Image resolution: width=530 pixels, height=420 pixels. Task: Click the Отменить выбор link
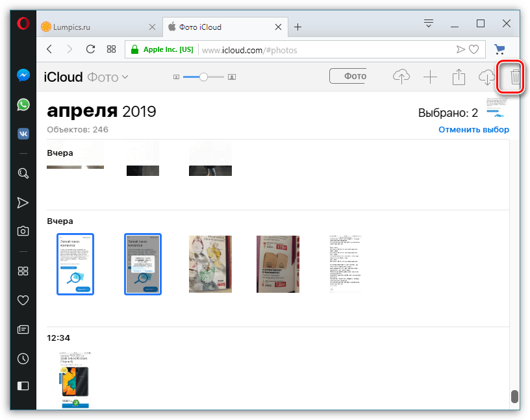click(x=473, y=130)
